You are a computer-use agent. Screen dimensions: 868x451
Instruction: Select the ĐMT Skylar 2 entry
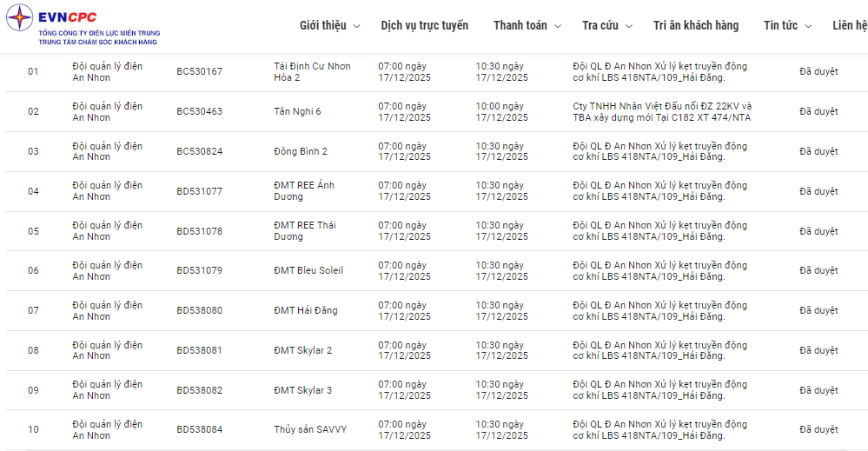tap(302, 350)
